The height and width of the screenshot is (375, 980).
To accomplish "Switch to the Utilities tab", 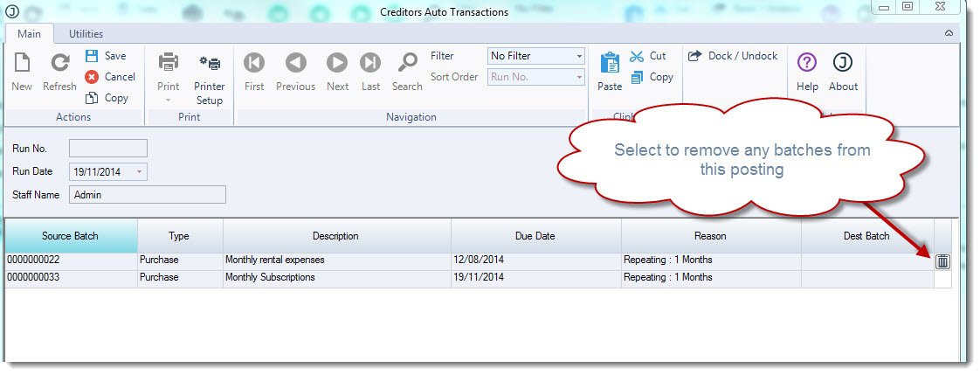I will coord(86,34).
